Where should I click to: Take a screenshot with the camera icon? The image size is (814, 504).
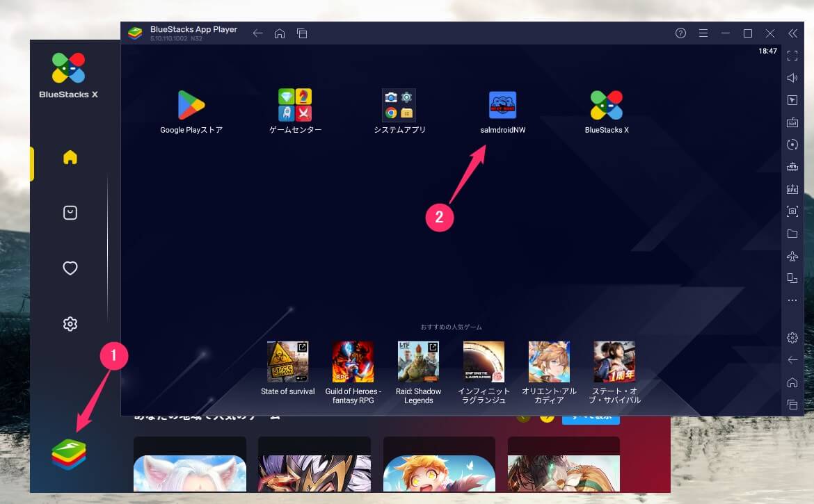(x=792, y=211)
